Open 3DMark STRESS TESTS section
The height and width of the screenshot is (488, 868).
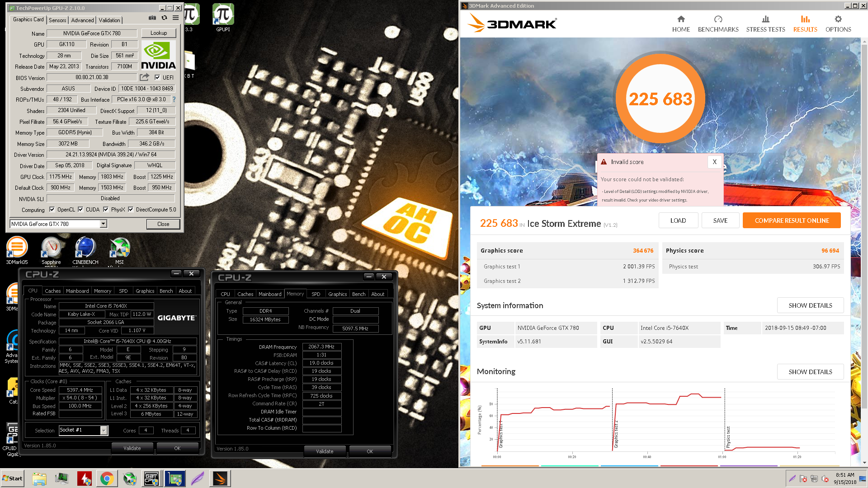coord(765,24)
